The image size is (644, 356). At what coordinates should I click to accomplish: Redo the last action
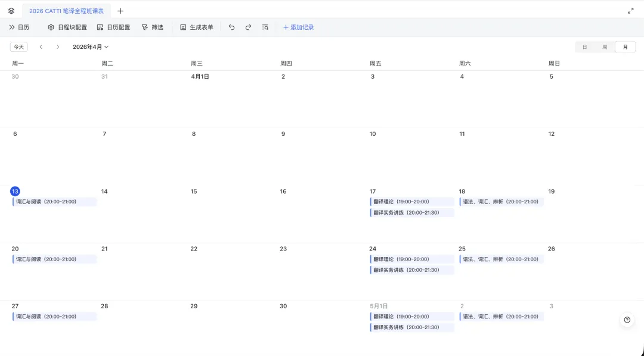[x=248, y=27]
